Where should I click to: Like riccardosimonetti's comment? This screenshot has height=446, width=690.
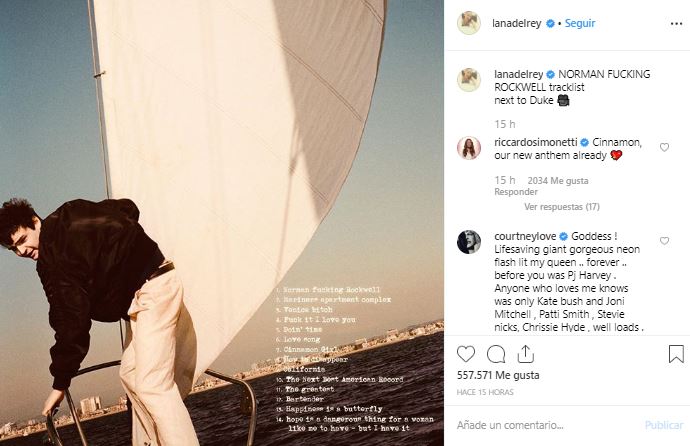[x=664, y=147]
